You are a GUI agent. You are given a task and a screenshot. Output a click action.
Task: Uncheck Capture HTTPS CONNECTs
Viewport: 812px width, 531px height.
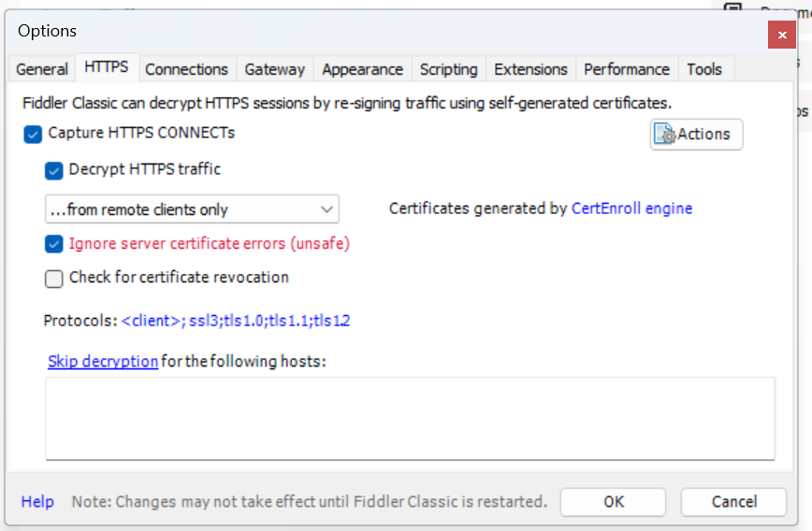(x=33, y=134)
